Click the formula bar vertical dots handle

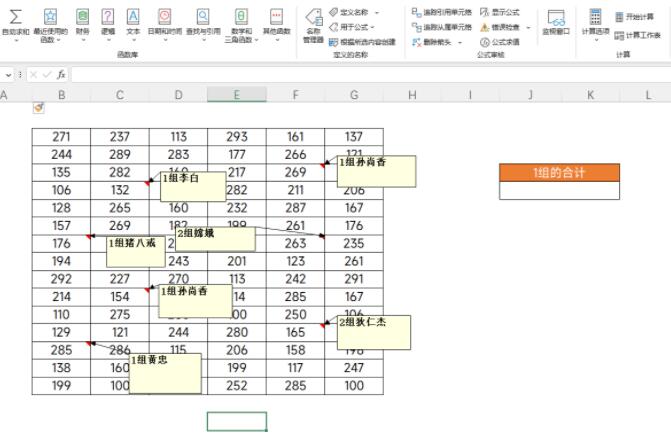20,74
